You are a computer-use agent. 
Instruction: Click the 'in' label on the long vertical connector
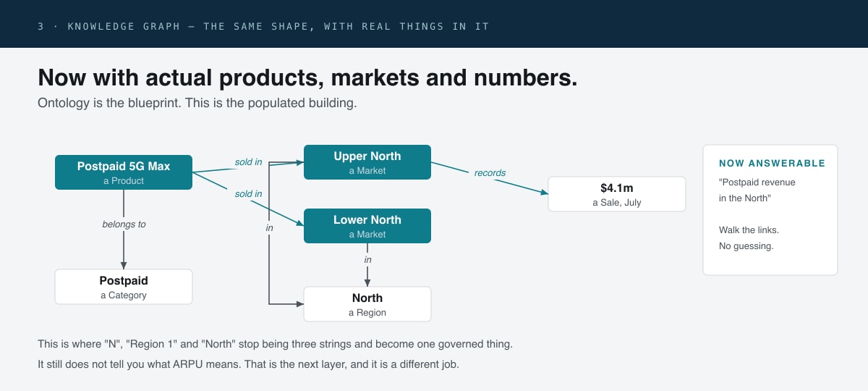tap(269, 228)
